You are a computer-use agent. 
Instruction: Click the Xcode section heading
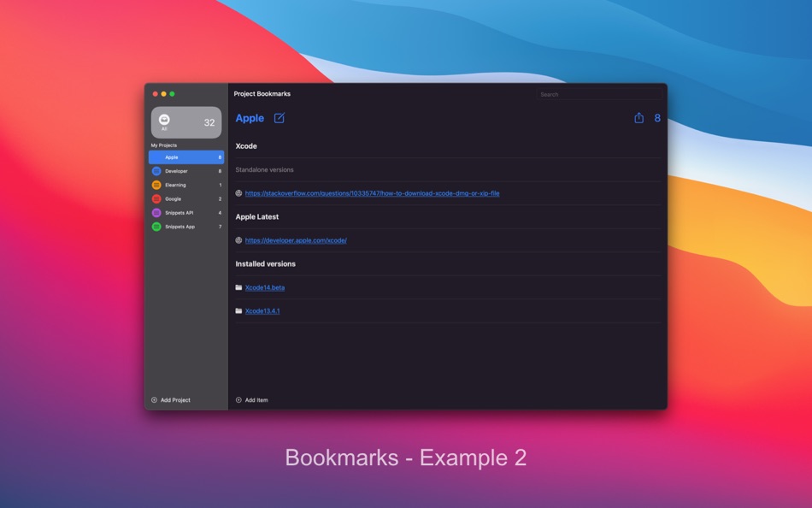pyautogui.click(x=246, y=146)
